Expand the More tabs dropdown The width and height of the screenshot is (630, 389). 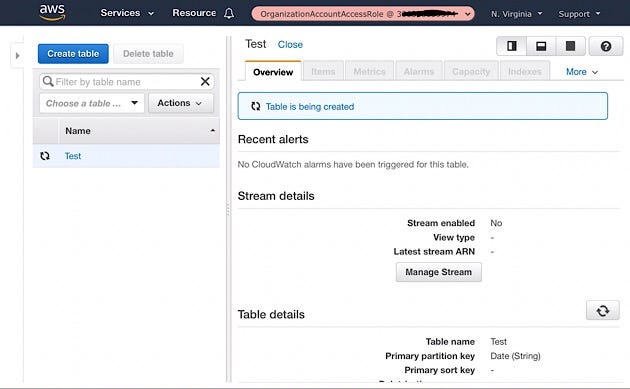coord(581,72)
